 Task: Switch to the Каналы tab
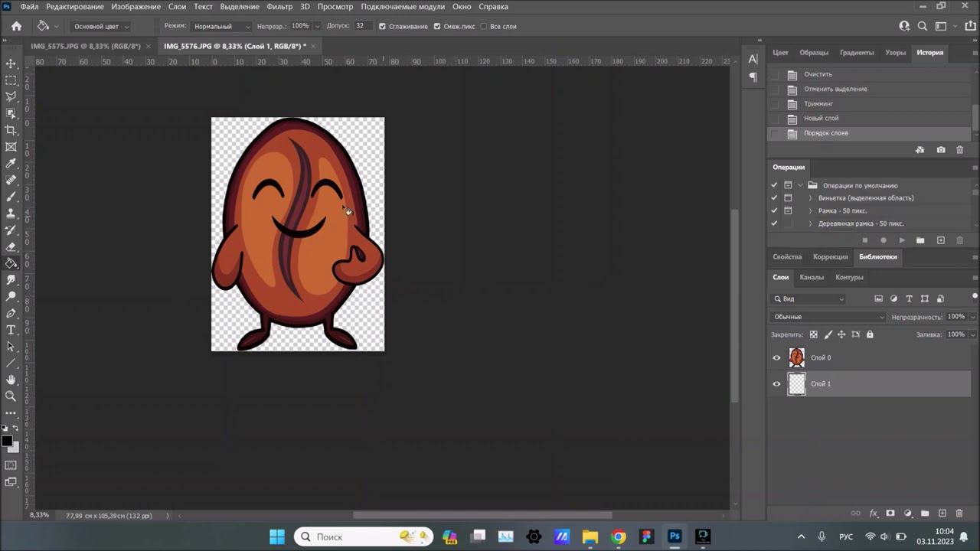pyautogui.click(x=812, y=277)
